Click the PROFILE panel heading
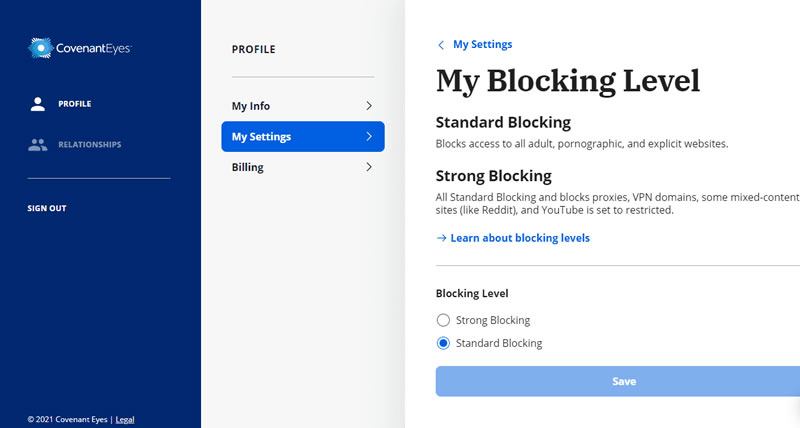800x428 pixels. 254,49
